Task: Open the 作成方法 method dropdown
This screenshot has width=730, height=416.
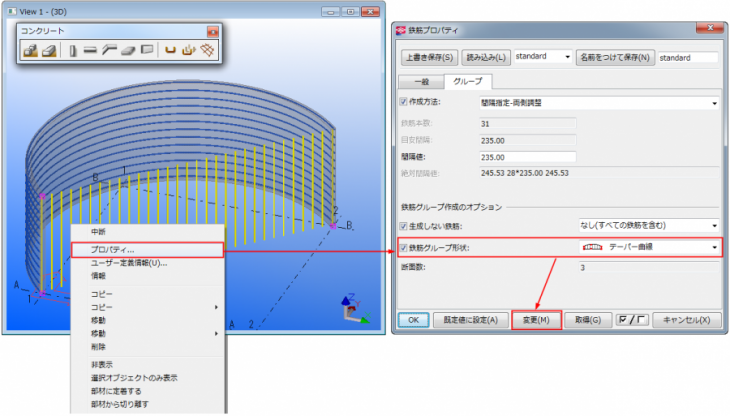Action: (714, 103)
